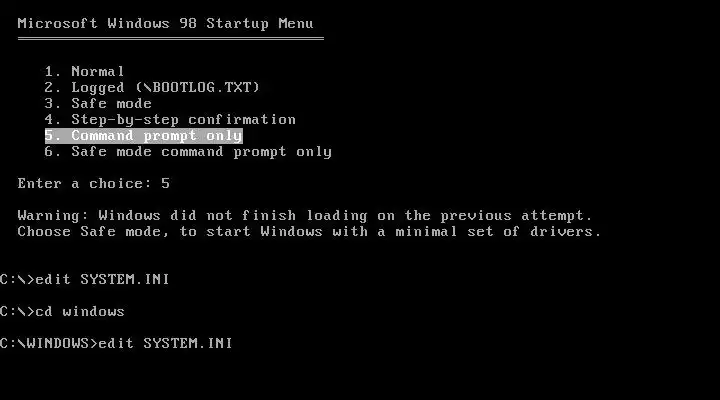The height and width of the screenshot is (400, 720).
Task: Click the number 5 after choice prompt
Action: (x=165, y=184)
